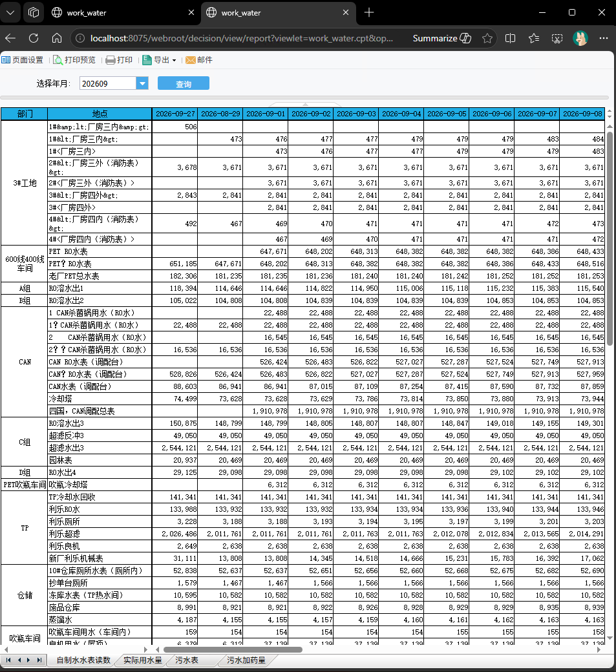Open the screenshot tool icon
This screenshot has height=672, width=616.
click(x=557, y=38)
